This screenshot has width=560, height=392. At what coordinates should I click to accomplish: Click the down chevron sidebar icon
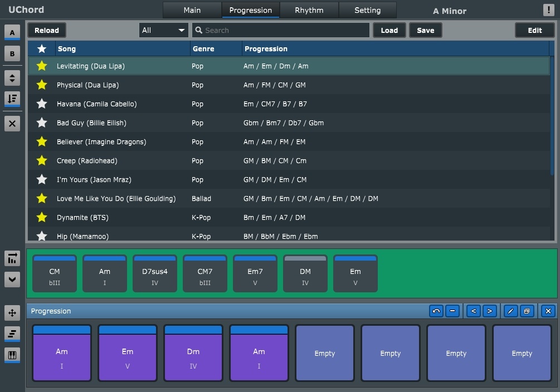[x=12, y=279]
